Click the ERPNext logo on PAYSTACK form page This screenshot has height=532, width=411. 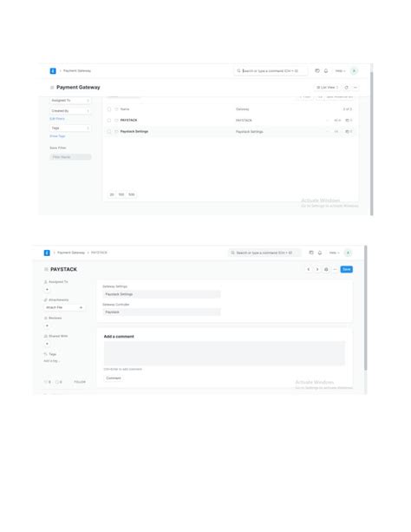[47, 253]
